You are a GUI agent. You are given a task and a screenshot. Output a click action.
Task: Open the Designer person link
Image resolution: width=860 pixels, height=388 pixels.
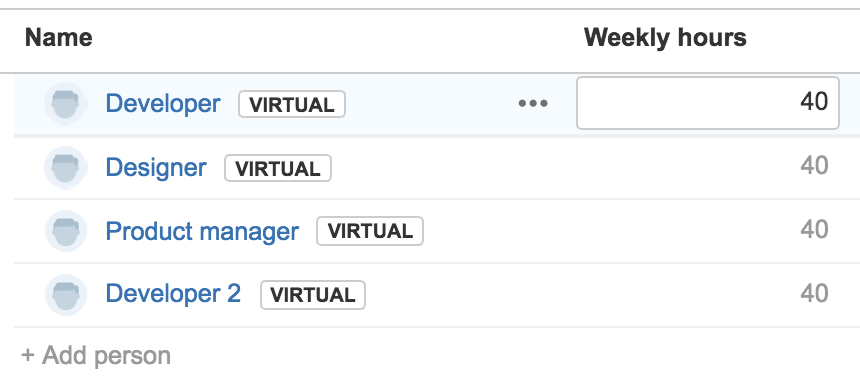pyautogui.click(x=156, y=167)
